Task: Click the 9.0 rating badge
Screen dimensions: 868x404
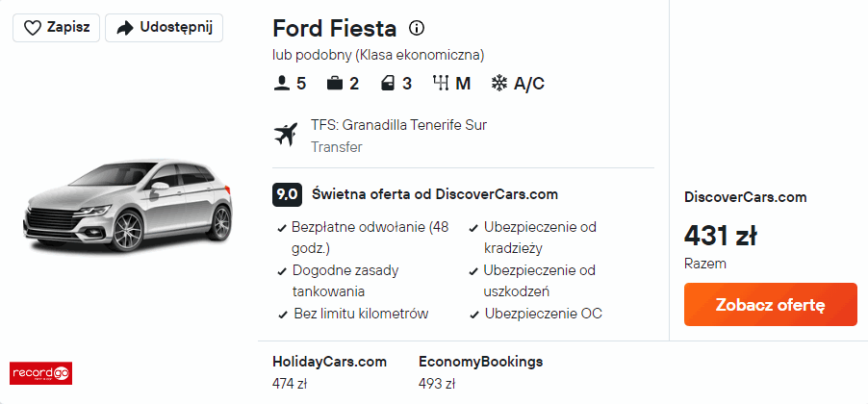Action: tap(287, 193)
